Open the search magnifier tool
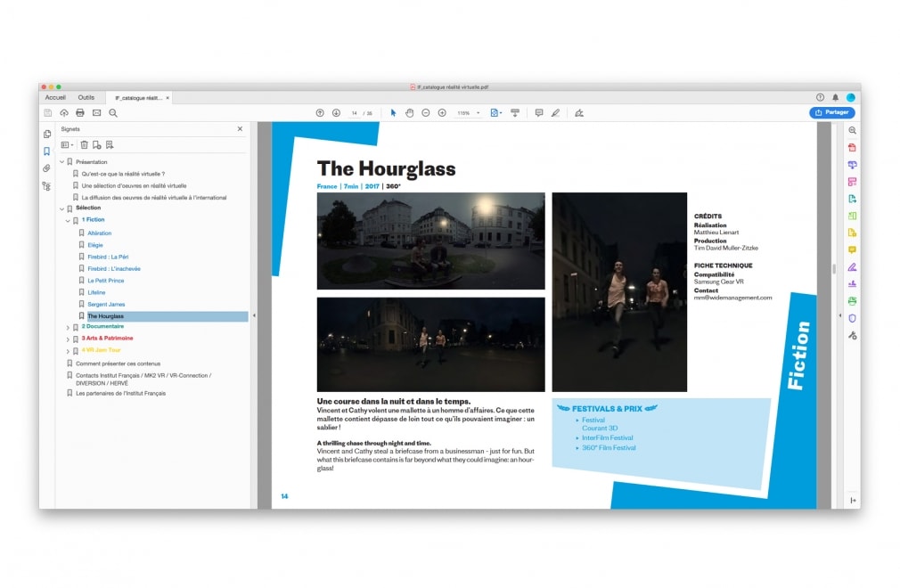 [x=113, y=113]
